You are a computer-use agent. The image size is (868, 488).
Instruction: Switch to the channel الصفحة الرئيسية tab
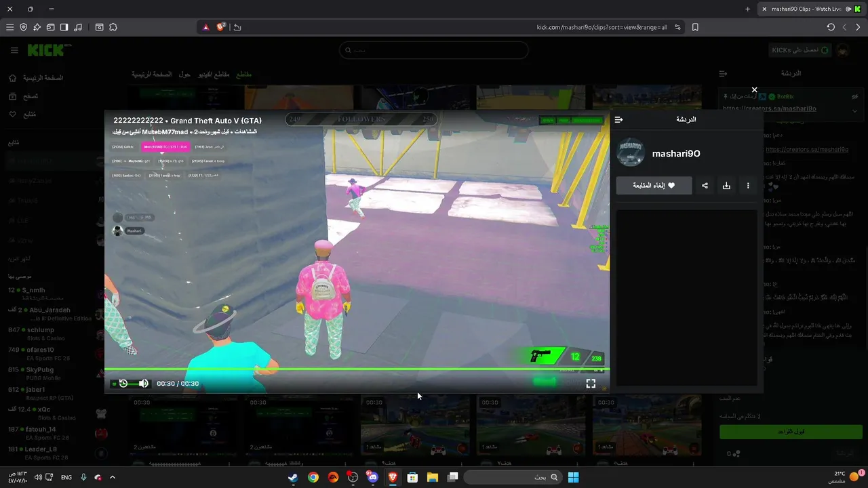152,74
